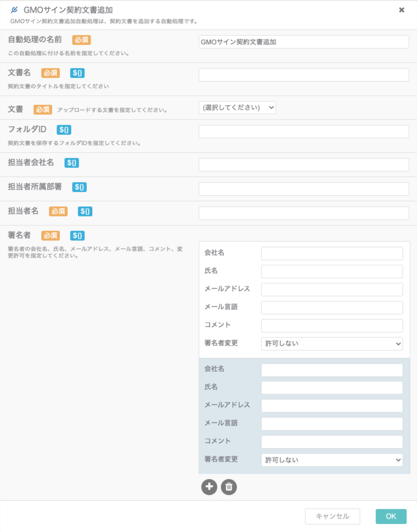
Task: Click the '契約文書のタイトルを指定してください' hint
Action: pos(58,86)
